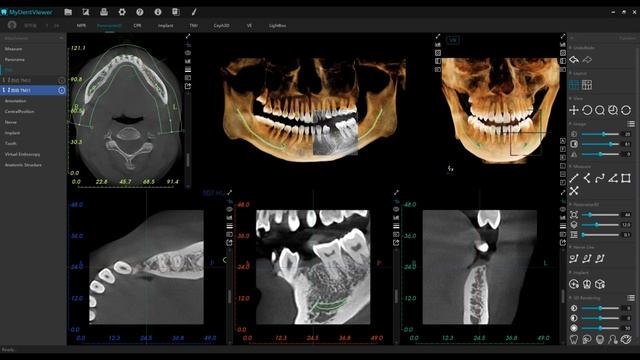Screen dimensions: 640x360
Task: Select the zoom magnifier view tool
Action: coord(600,110)
